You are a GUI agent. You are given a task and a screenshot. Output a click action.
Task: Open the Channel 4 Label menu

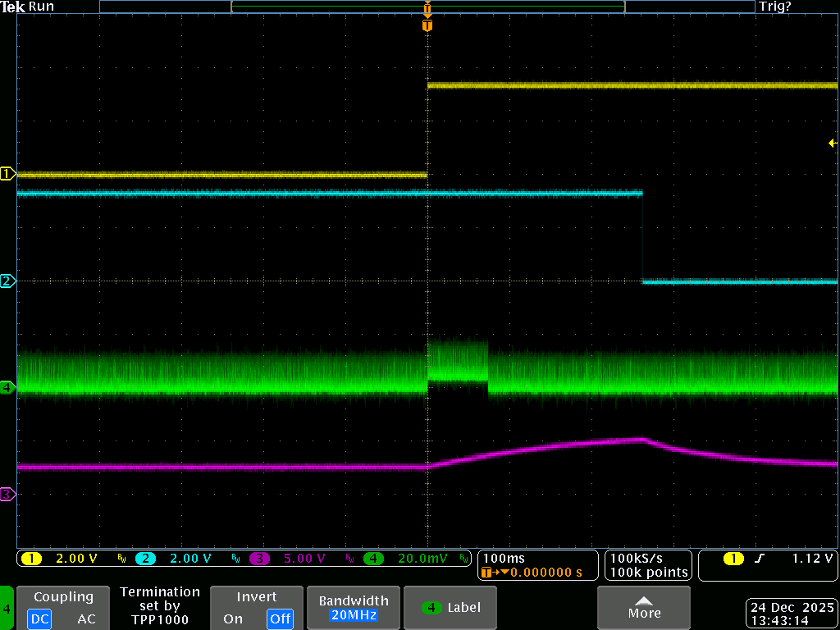450,608
